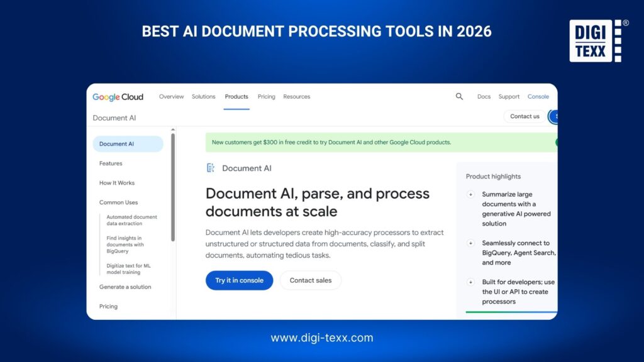Select Digitize text for ML model training
This screenshot has height=362, width=644.
click(128, 269)
